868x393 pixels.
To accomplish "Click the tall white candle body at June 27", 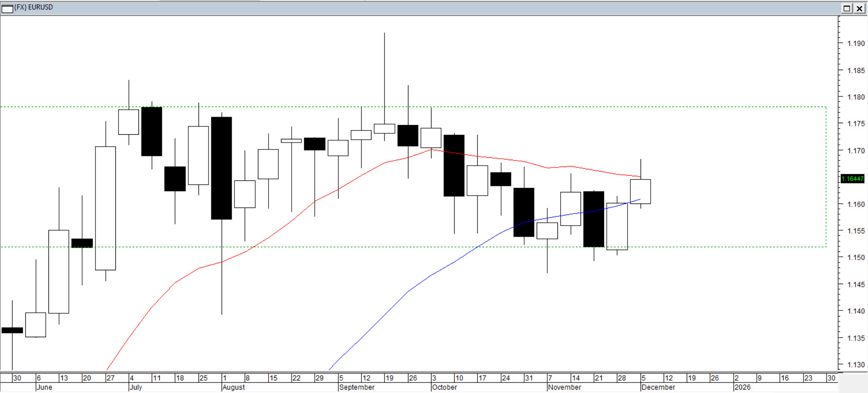I will [x=105, y=208].
